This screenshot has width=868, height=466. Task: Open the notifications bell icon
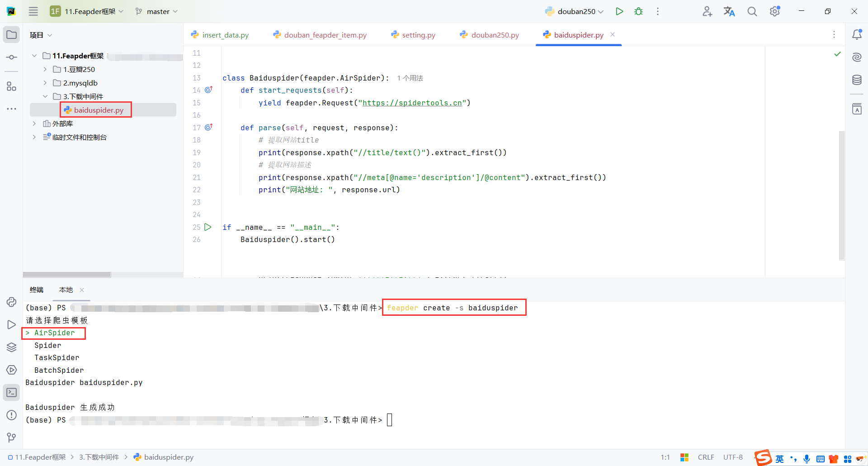coord(858,34)
